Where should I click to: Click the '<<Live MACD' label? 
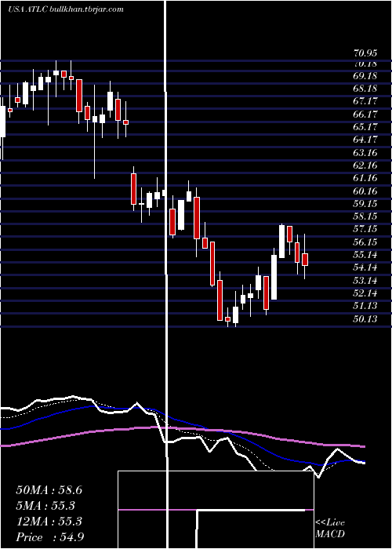(330, 529)
